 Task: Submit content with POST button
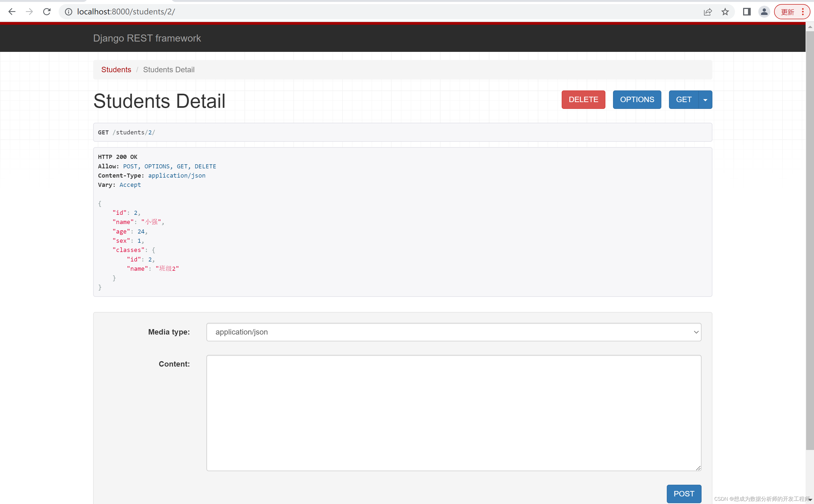click(x=684, y=494)
